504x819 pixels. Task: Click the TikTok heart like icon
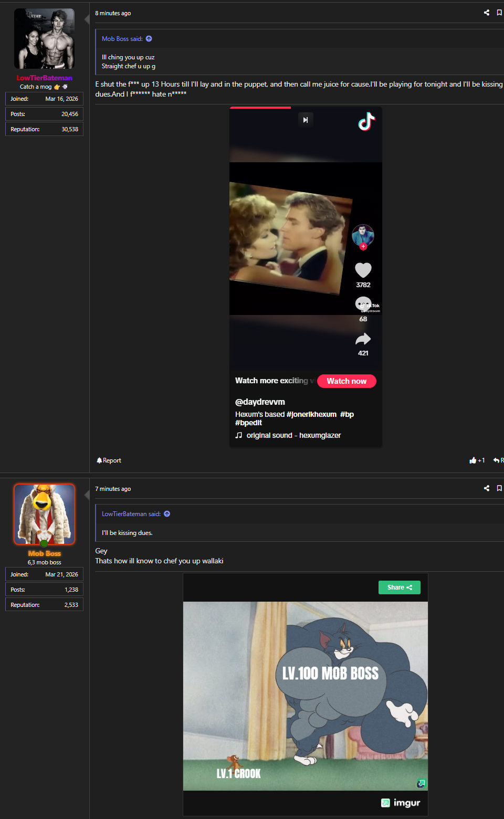point(363,270)
